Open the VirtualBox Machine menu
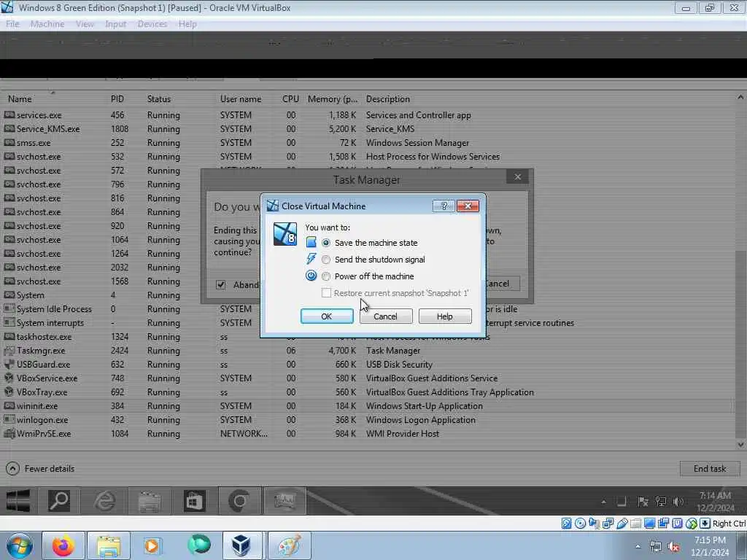This screenshot has width=747, height=560. tap(47, 24)
